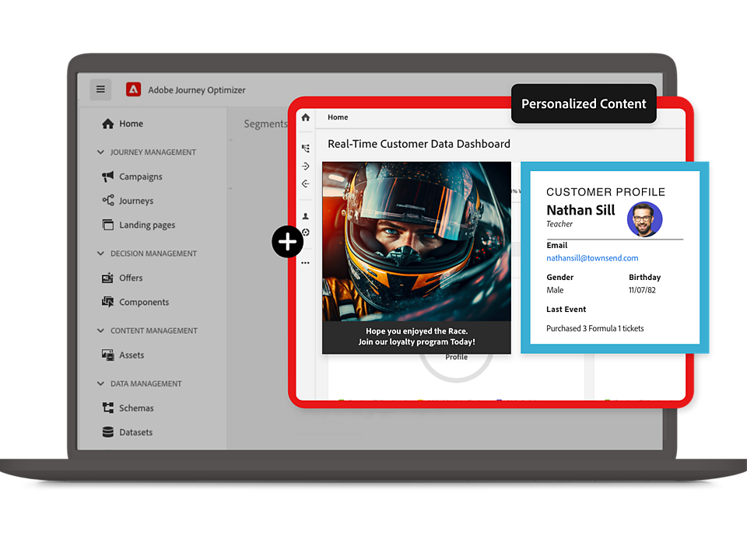This screenshot has width=747, height=560.
Task: Click the right-arrow icon in dashboard rail
Action: coord(306,166)
